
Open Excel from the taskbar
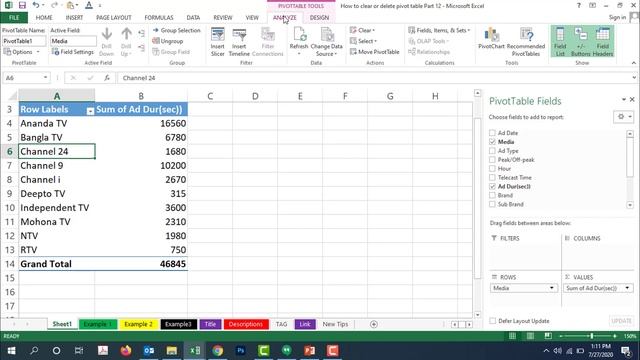(x=195, y=351)
